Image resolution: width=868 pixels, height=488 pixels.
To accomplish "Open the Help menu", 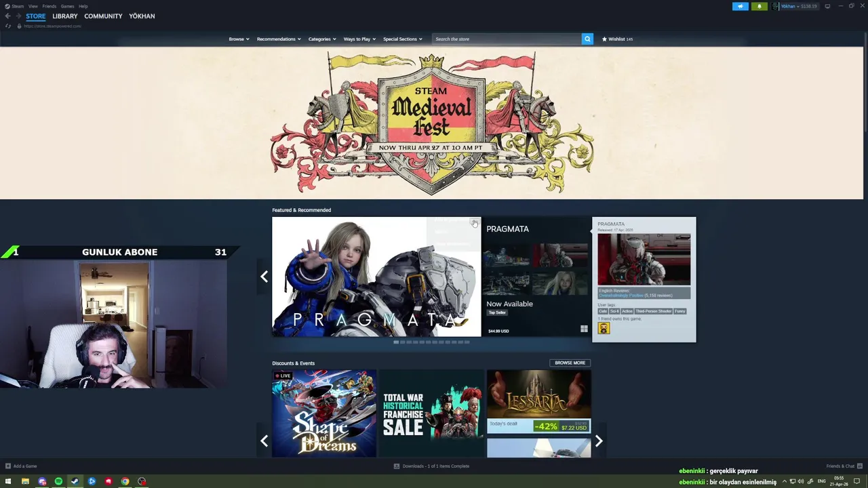I will click(x=83, y=6).
